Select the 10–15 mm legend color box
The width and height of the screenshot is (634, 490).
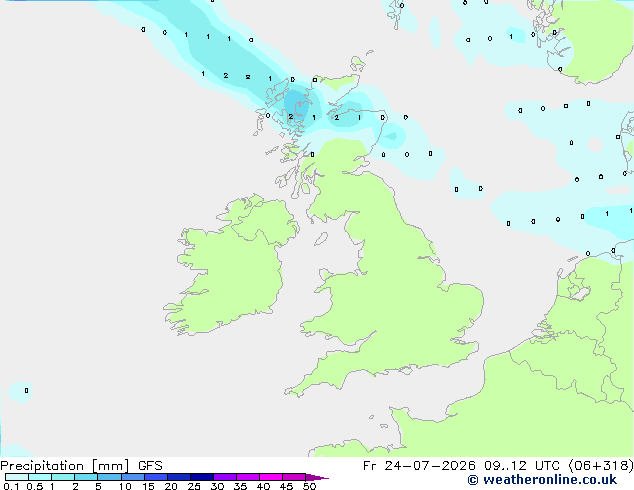click(133, 477)
